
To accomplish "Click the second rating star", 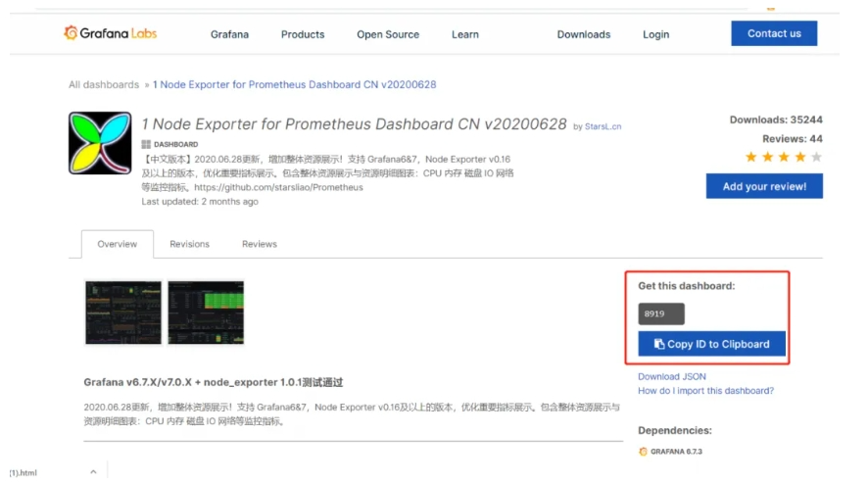I will 767,157.
